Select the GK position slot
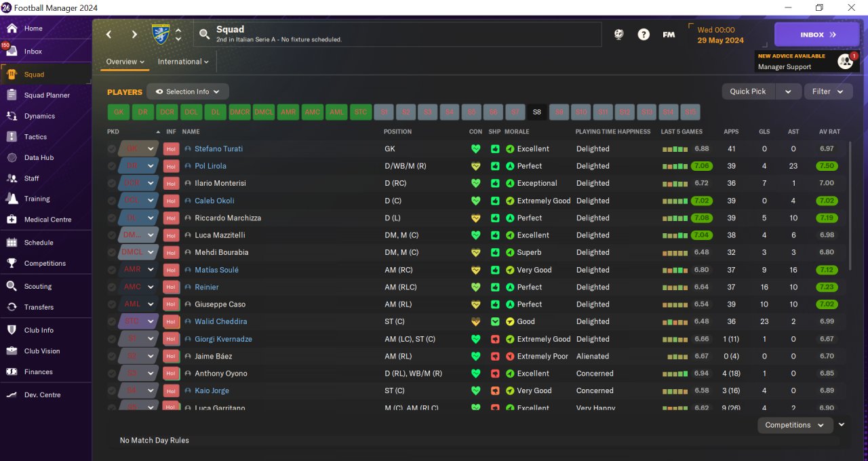 (119, 113)
